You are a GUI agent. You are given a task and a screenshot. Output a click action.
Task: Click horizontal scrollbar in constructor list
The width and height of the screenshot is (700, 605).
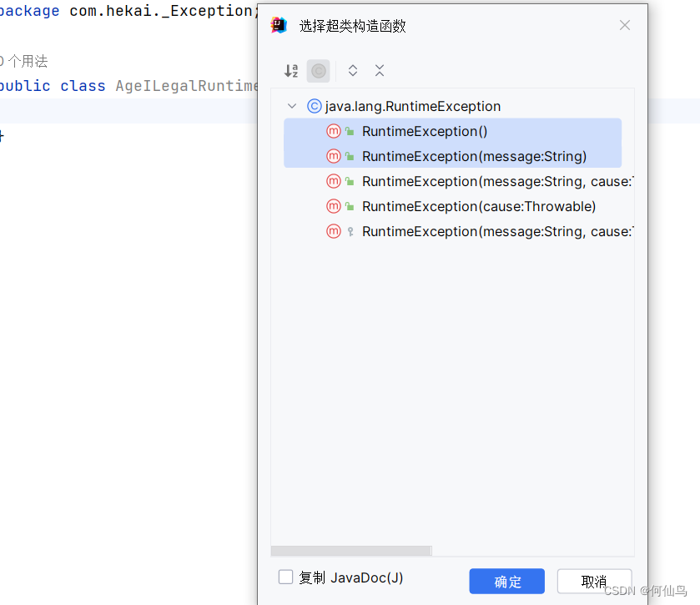click(351, 551)
